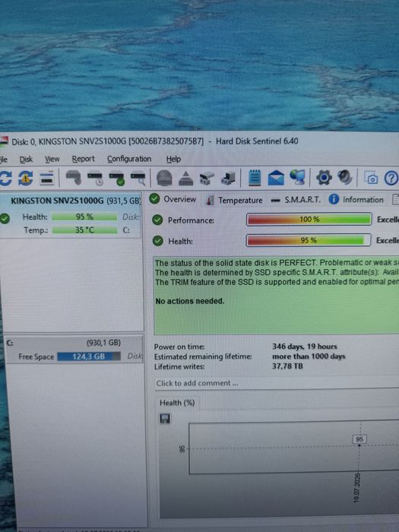Image resolution: width=399 pixels, height=532 pixels.
Task: Click the blue Refresh arrows toolbar icon
Action: 5,177
